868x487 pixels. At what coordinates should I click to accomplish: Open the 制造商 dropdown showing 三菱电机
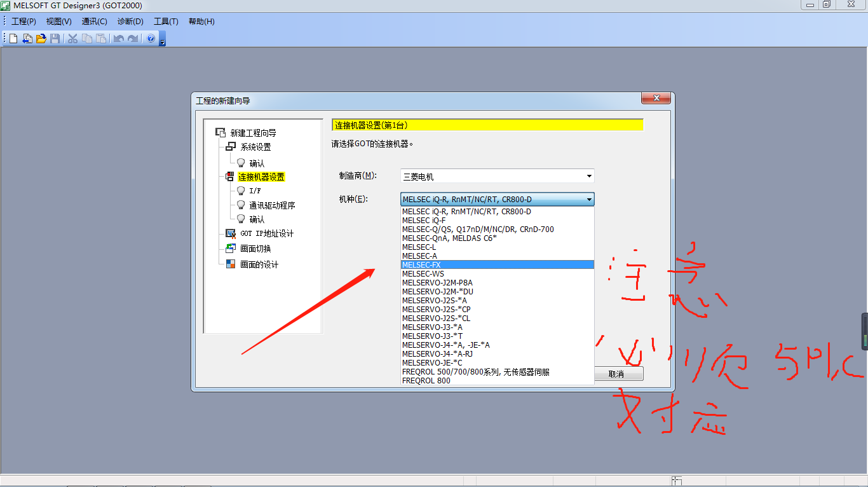pos(498,176)
